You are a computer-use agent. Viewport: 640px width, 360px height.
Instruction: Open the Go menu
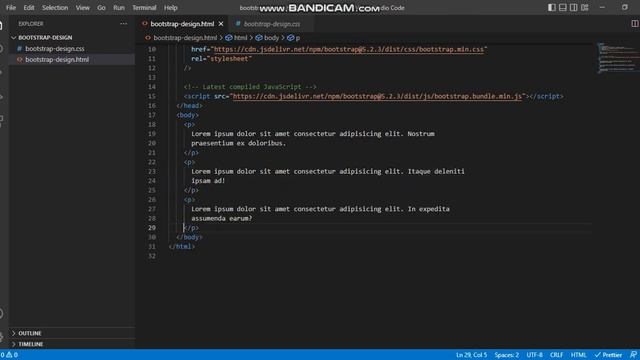point(101,8)
